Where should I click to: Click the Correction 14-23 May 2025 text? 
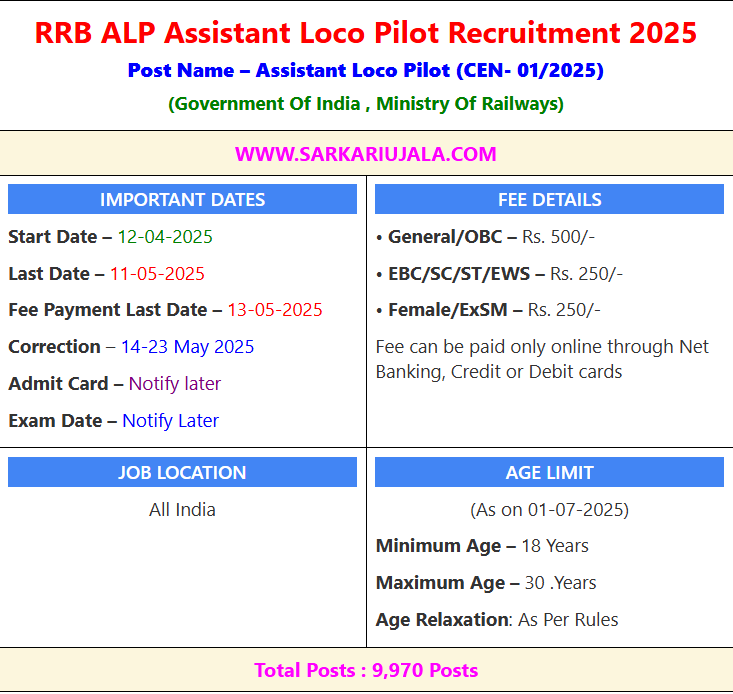(x=187, y=347)
